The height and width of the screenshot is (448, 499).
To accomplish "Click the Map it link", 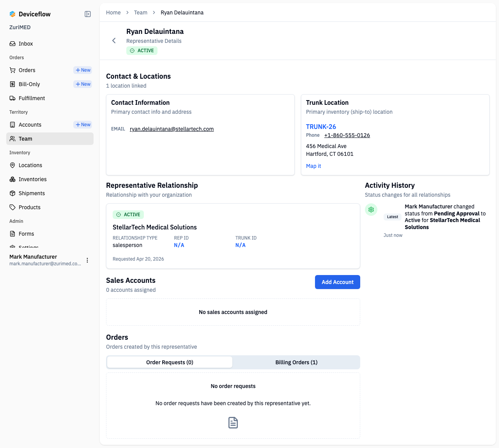I will coord(313,166).
